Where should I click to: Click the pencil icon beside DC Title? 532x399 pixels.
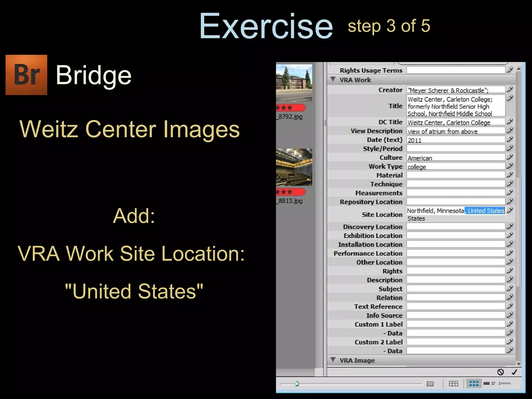(x=510, y=122)
